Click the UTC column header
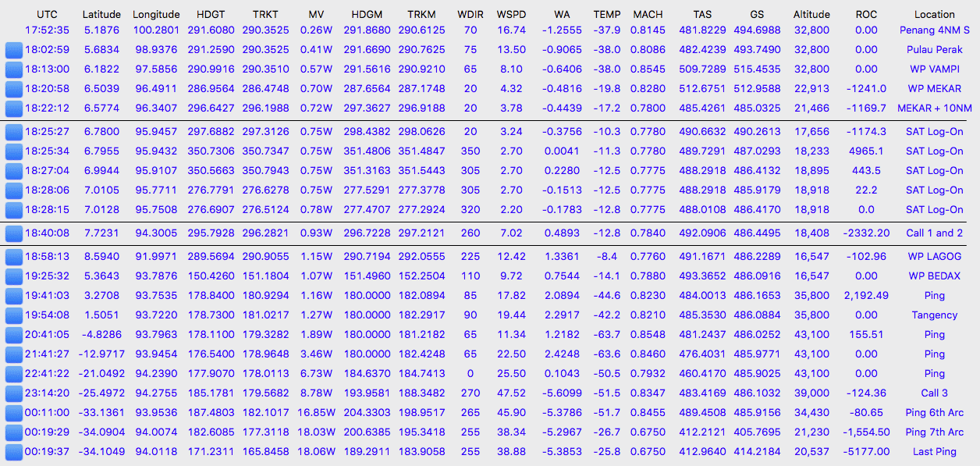The height and width of the screenshot is (466, 980). pos(47,15)
